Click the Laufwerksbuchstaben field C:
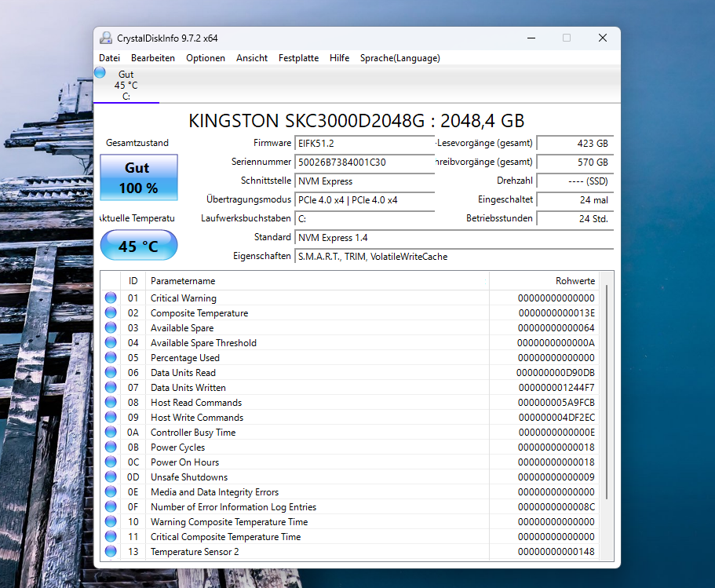The width and height of the screenshot is (715, 588). [364, 218]
